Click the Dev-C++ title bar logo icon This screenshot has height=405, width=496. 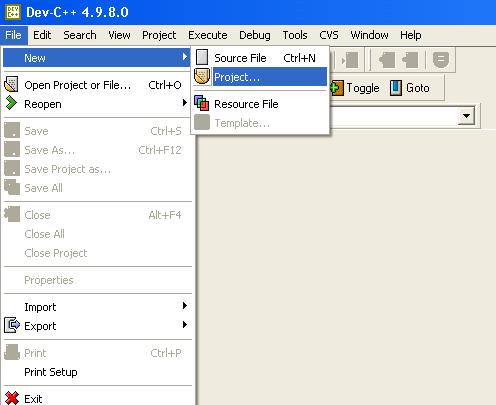(x=13, y=12)
